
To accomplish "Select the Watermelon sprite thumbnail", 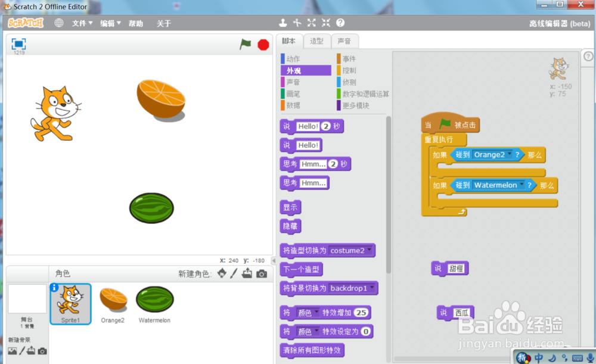I will (x=155, y=304).
